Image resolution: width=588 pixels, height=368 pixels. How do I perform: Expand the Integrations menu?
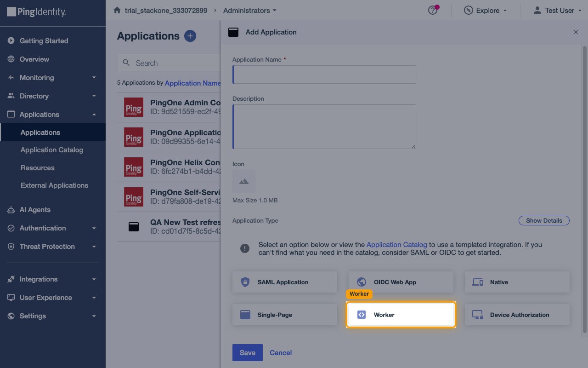coord(94,279)
